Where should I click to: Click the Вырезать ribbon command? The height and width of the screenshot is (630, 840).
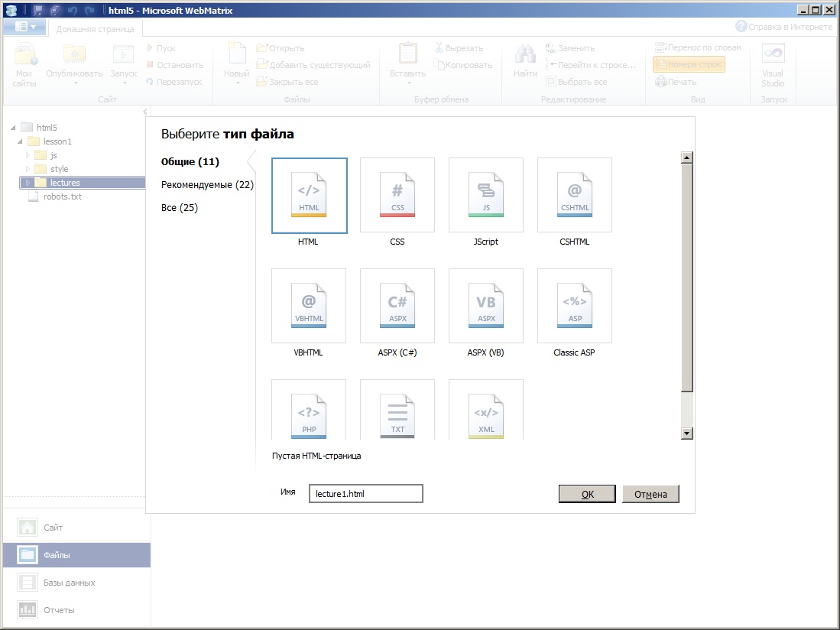(459, 48)
